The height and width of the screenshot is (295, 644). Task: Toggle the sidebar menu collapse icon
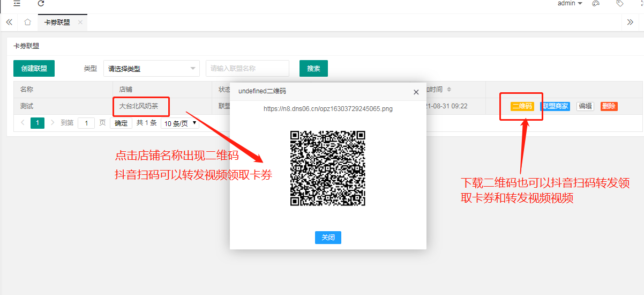point(17,3)
